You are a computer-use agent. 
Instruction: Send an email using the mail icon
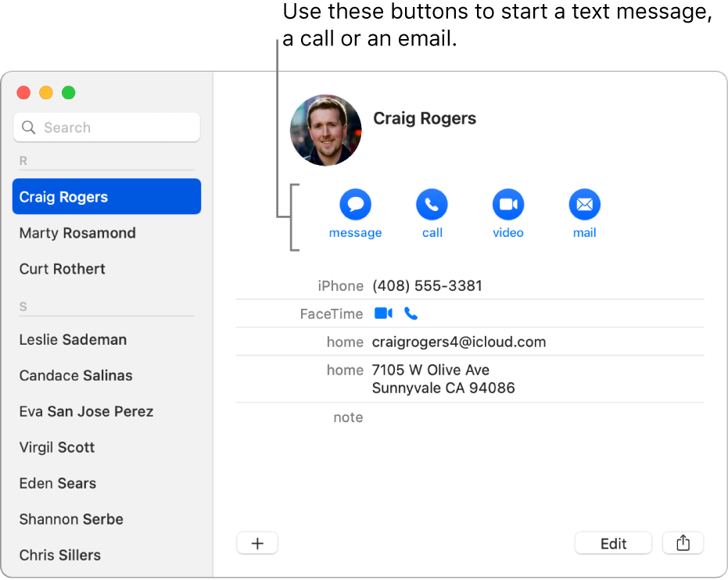(x=584, y=205)
